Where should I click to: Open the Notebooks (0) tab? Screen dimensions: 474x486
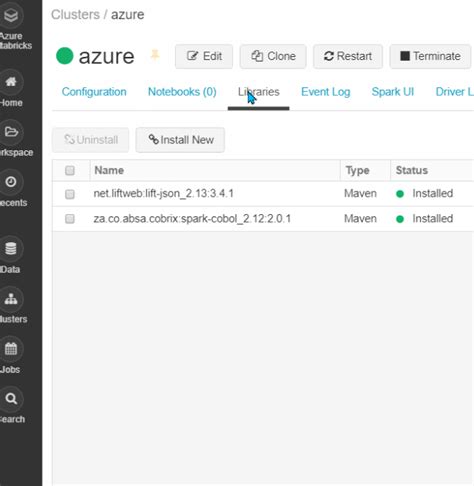tap(182, 92)
